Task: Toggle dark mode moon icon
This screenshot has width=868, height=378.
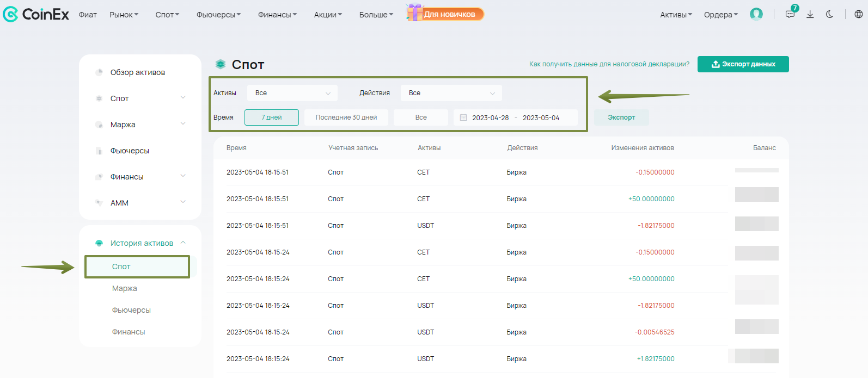Action: coord(829,15)
